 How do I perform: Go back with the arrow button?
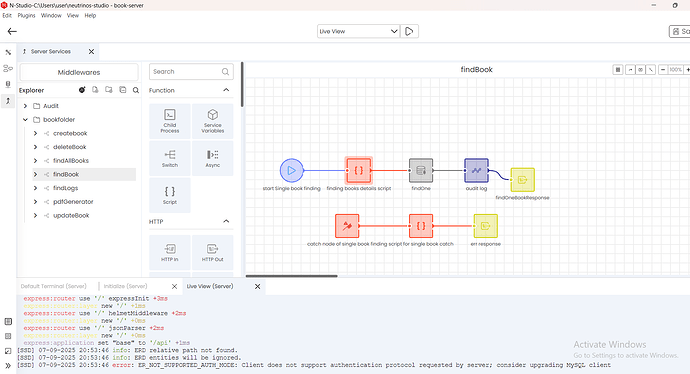click(12, 31)
